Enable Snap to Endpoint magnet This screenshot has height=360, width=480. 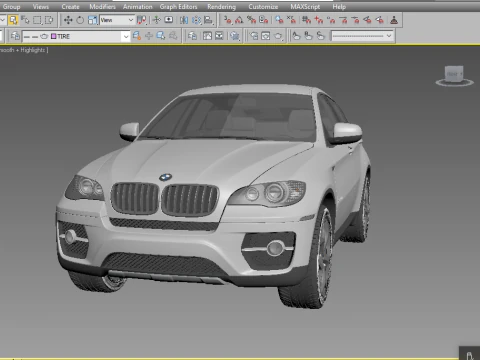pyautogui.click(x=343, y=20)
